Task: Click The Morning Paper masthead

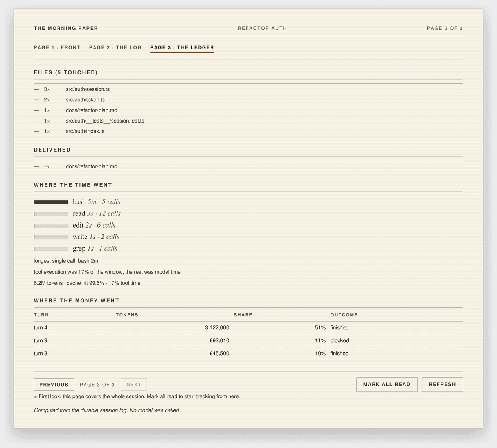Action: (x=66, y=28)
